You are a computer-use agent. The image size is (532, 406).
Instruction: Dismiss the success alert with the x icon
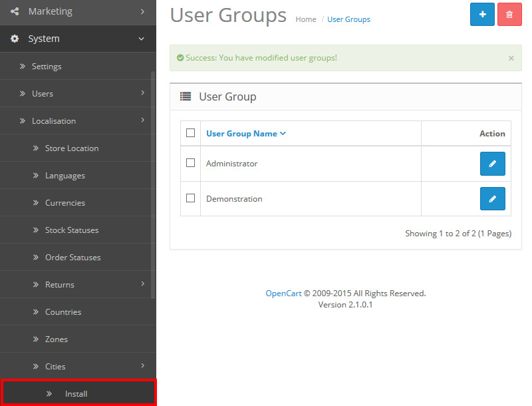[x=511, y=58]
